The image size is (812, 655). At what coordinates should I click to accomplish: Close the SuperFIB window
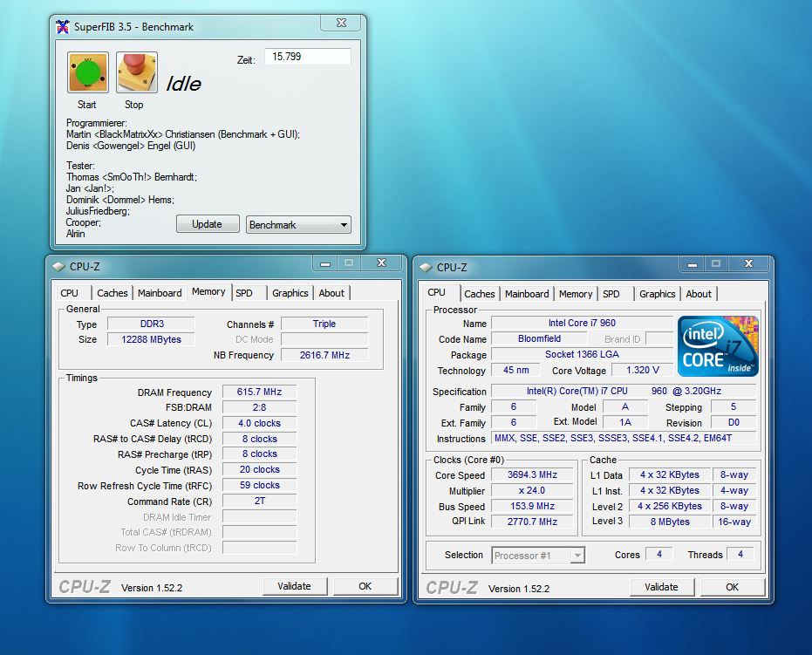pyautogui.click(x=341, y=23)
